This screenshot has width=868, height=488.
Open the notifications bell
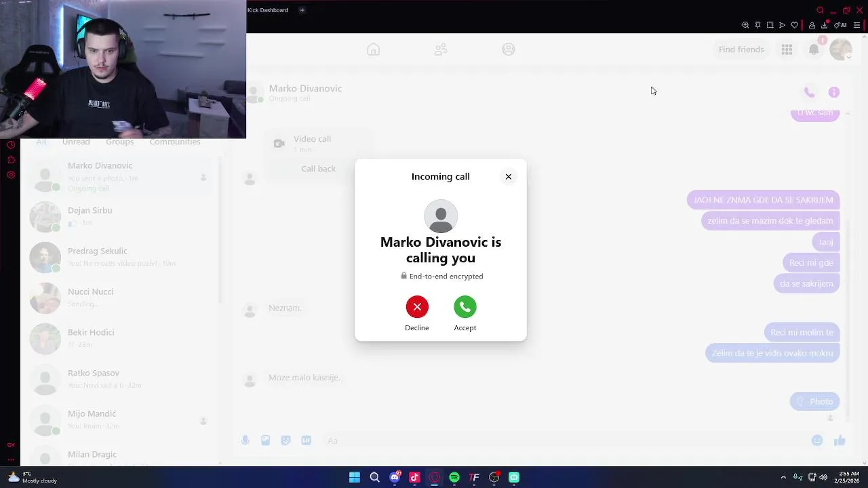pyautogui.click(x=814, y=49)
